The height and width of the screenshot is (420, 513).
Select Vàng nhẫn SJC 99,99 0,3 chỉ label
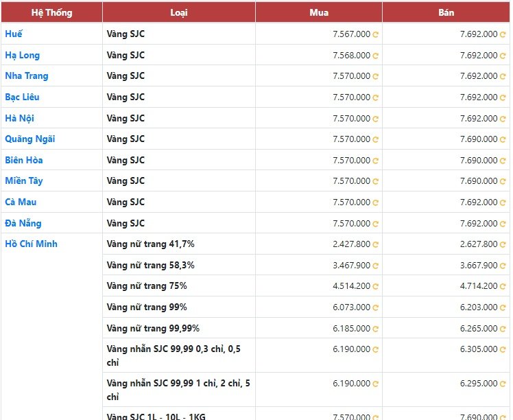point(174,355)
